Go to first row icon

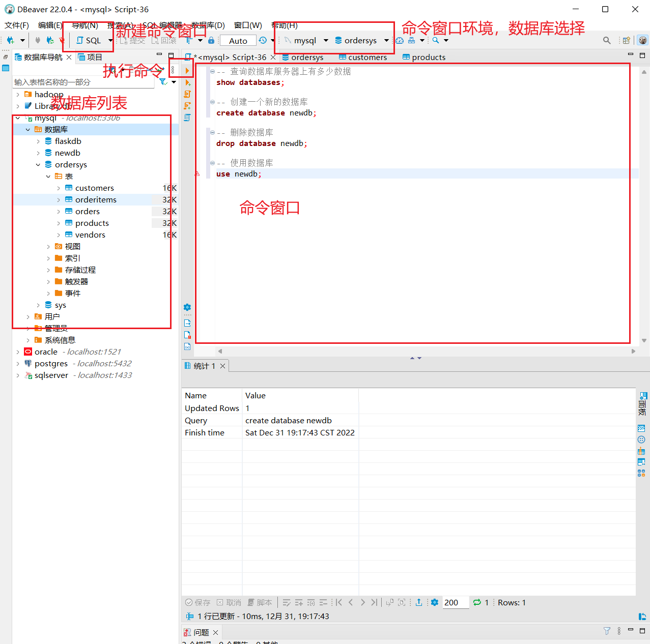point(339,602)
